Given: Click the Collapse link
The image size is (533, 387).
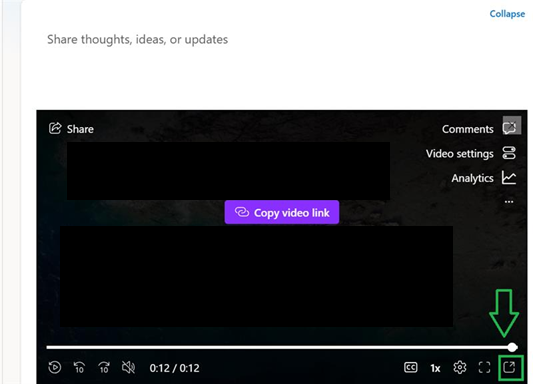Looking at the screenshot, I should coord(507,14).
